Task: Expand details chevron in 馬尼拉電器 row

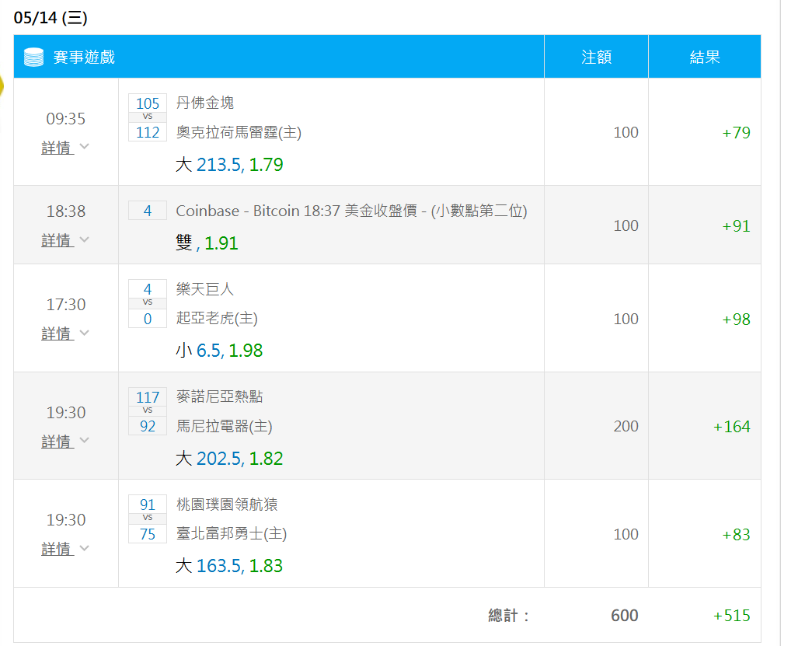Action: 85,440
